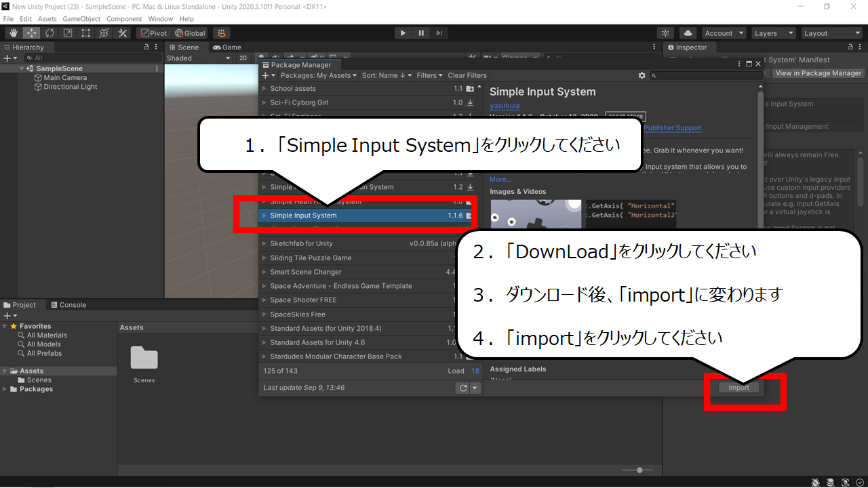The width and height of the screenshot is (868, 488).
Task: Collapse SampleScene in Hierarchy
Action: point(22,68)
